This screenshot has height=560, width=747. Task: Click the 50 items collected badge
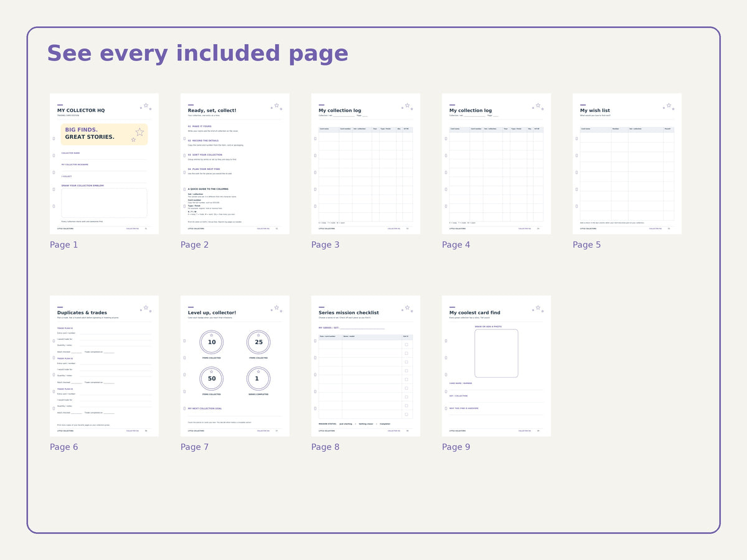(x=212, y=378)
